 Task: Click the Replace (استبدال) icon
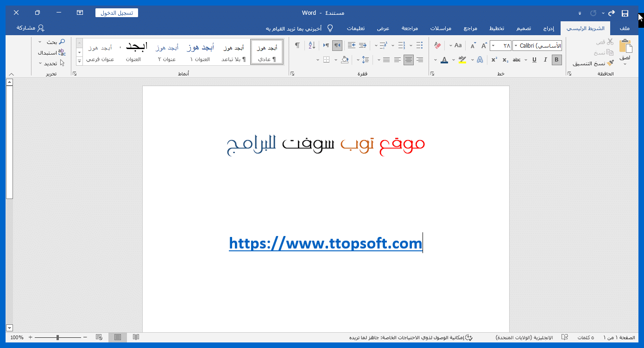62,52
